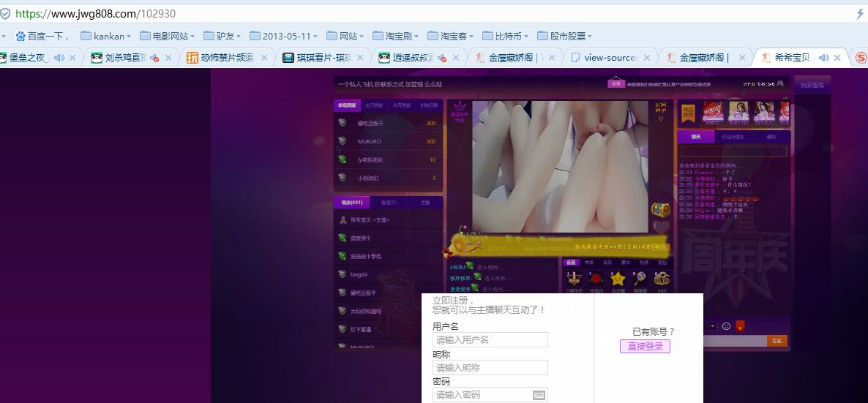Expand the kankan bookmark folder

point(106,36)
